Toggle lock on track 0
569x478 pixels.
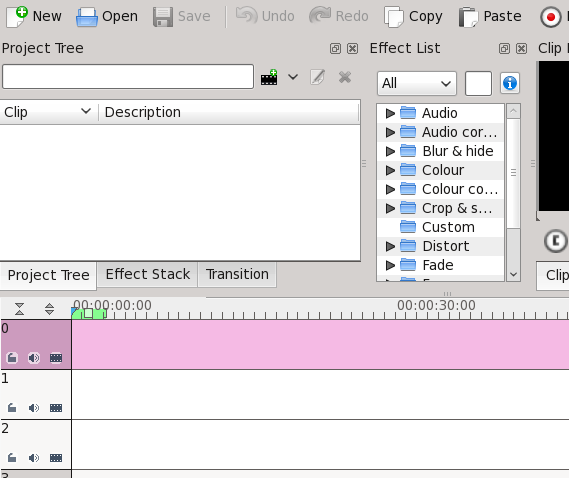(x=12, y=358)
